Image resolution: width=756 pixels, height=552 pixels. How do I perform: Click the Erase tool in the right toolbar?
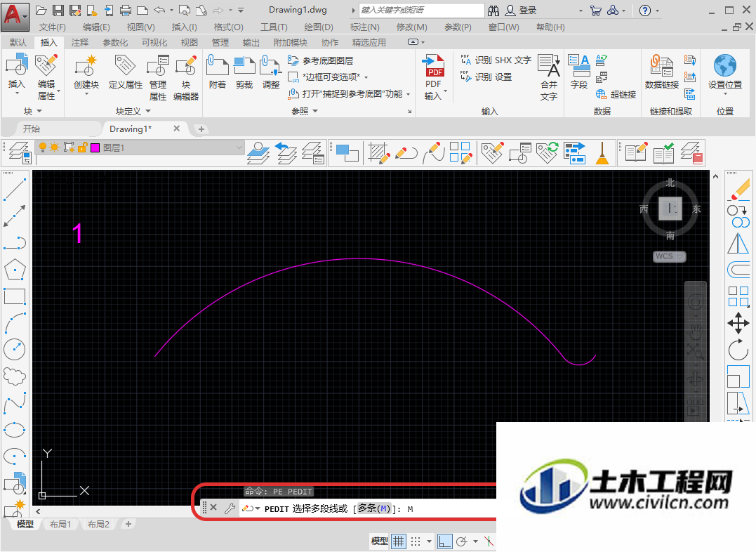[x=738, y=189]
